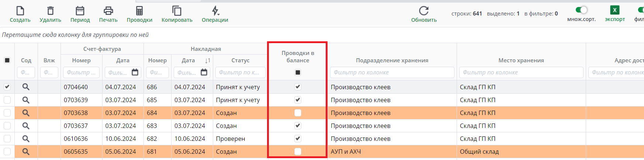Click the Удалить trash icon
The image size is (644, 160).
51,11
